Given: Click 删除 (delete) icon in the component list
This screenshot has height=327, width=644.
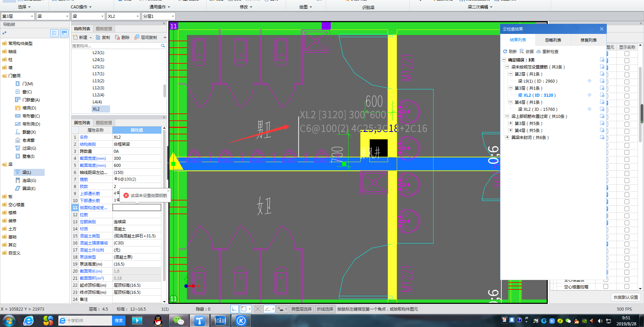Looking at the screenshot, I should [x=117, y=37].
